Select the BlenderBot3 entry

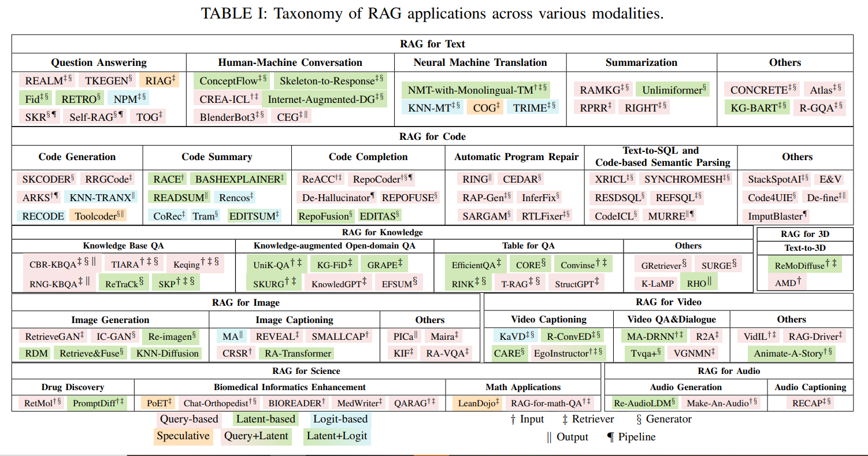pyautogui.click(x=231, y=117)
